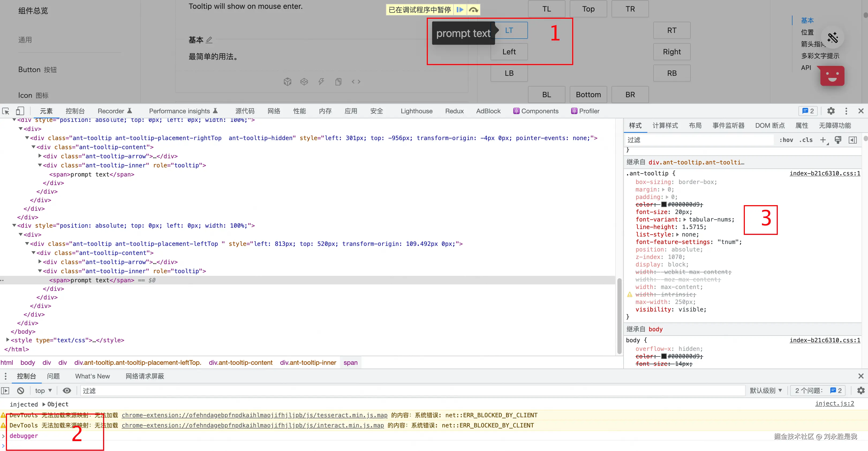Show console sidebar icon
This screenshot has width=868, height=451.
[x=5, y=390]
